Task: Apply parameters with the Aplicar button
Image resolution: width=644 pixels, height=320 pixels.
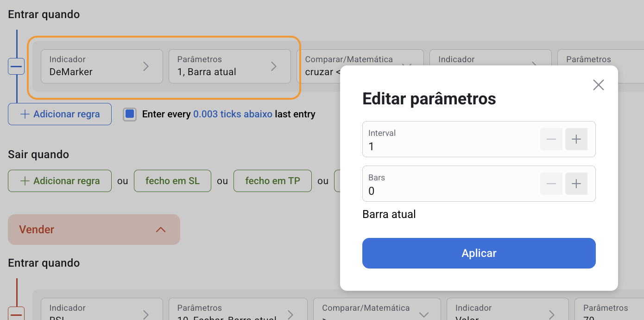Action: [x=479, y=253]
